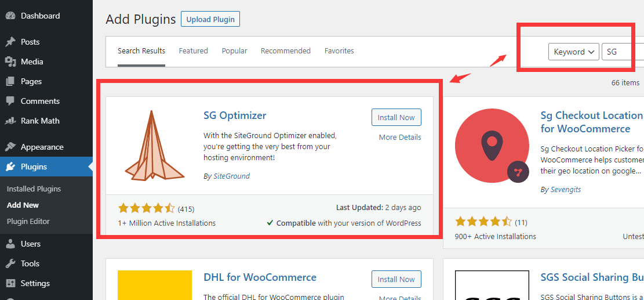The height and width of the screenshot is (300, 644).
Task: Install Now for SG Optimizer
Action: [x=396, y=118]
